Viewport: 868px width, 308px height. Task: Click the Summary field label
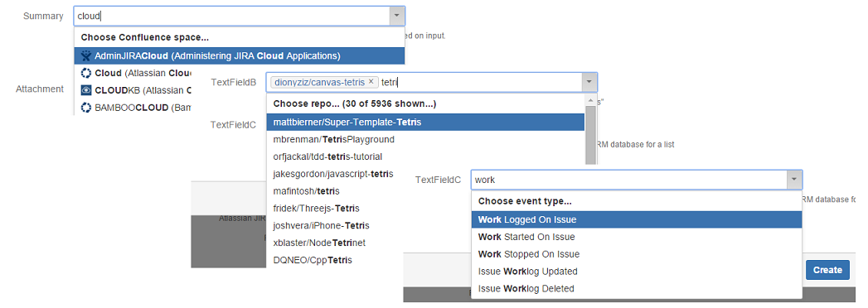pyautogui.click(x=43, y=16)
